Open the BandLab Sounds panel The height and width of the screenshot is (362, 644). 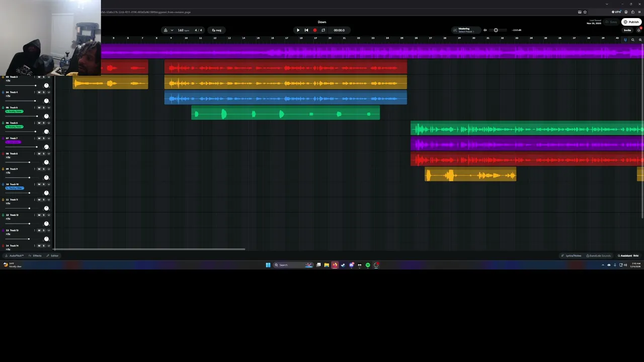click(x=599, y=255)
